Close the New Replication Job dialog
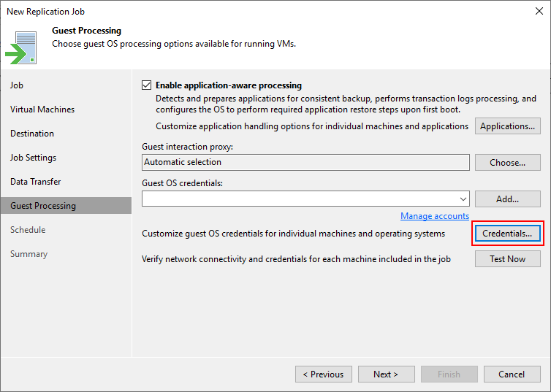551x392 pixels. pos(539,11)
